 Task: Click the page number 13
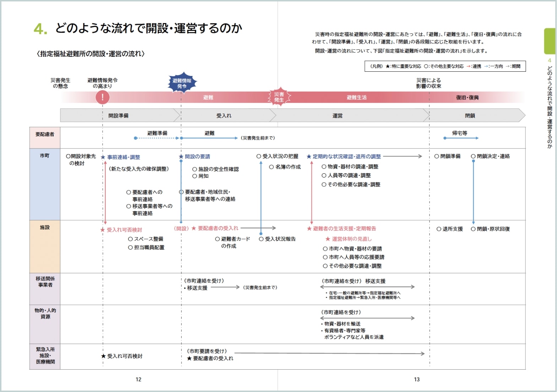click(417, 380)
